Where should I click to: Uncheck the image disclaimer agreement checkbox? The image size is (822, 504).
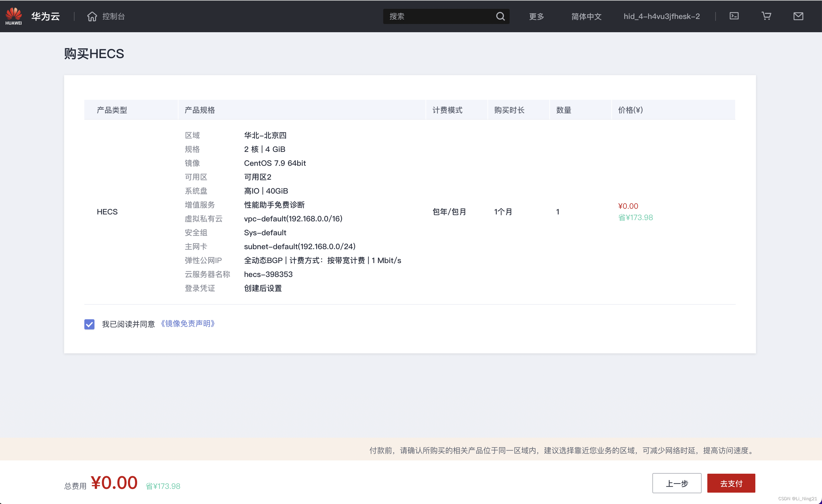89,324
